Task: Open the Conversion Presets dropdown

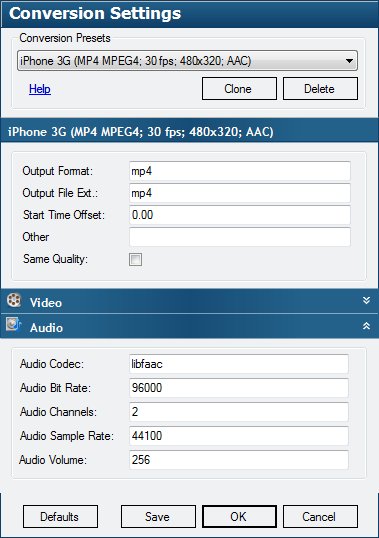Action: coord(187,61)
